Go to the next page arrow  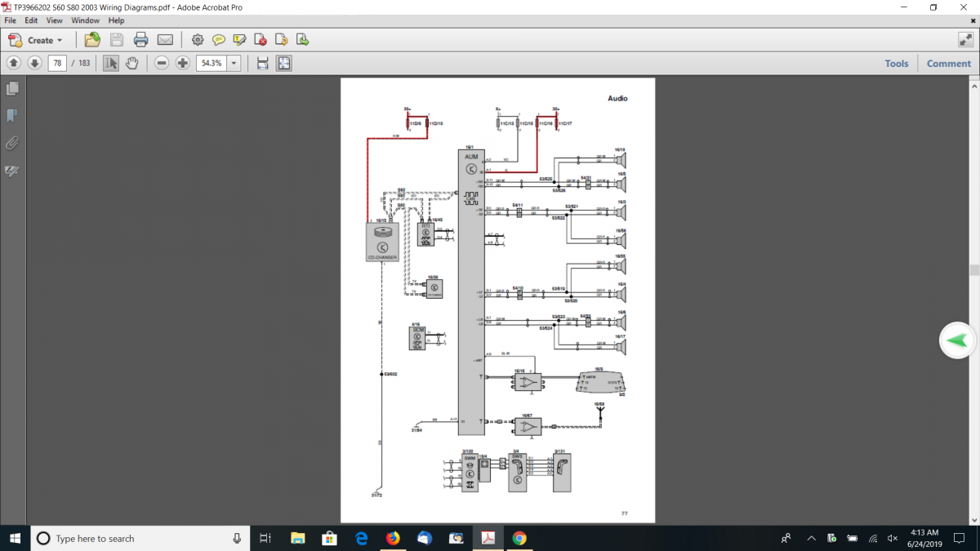(34, 63)
